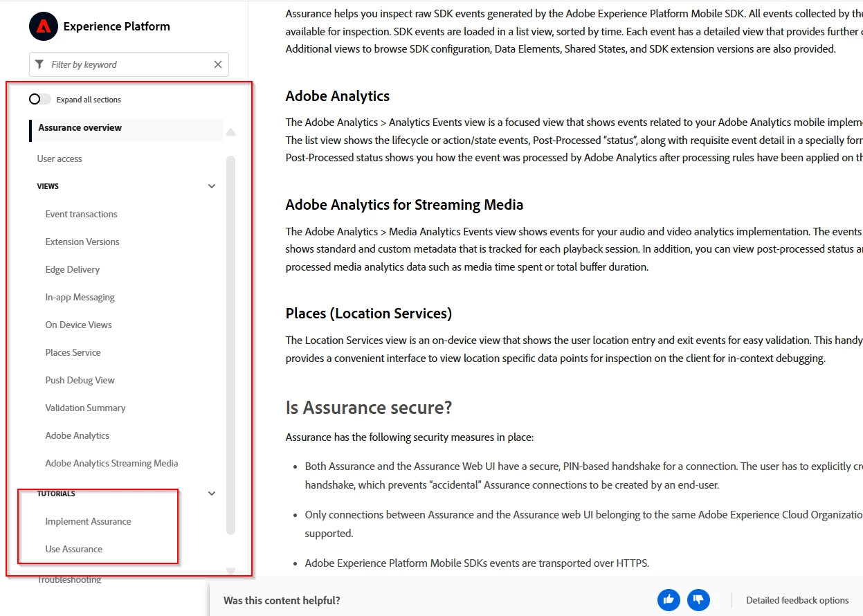Click the Adobe Experience Platform logo icon
The height and width of the screenshot is (616, 863).
pyautogui.click(x=44, y=26)
